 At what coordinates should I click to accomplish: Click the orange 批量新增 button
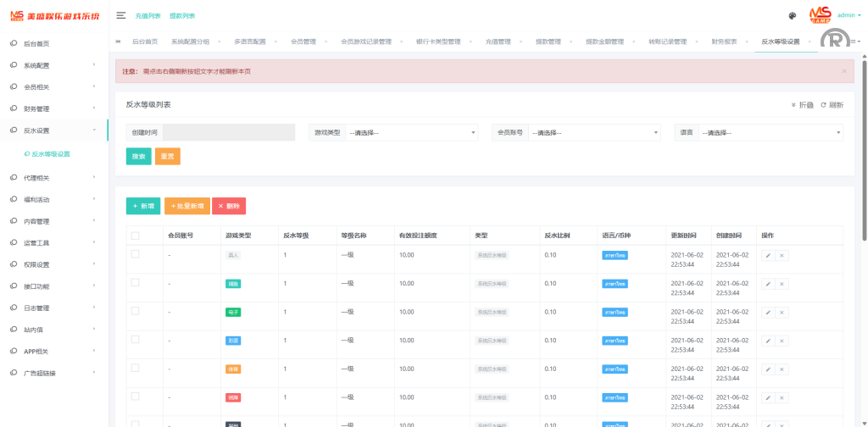pos(186,206)
